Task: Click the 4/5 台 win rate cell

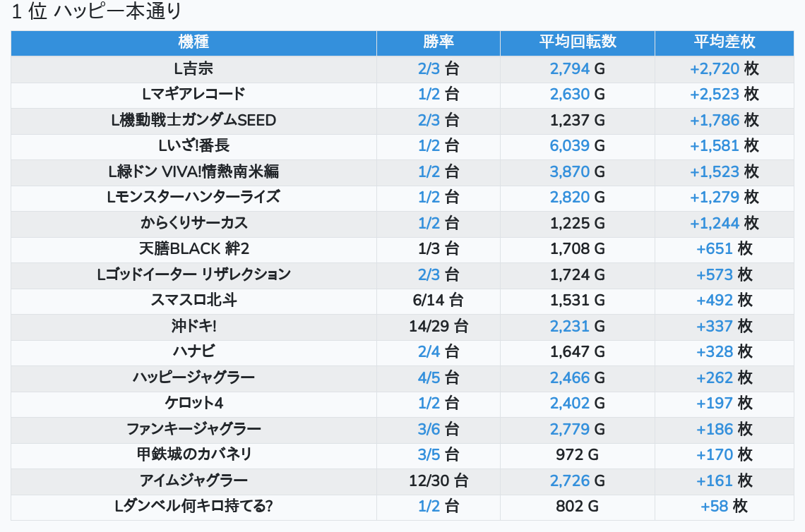Action: (x=439, y=377)
